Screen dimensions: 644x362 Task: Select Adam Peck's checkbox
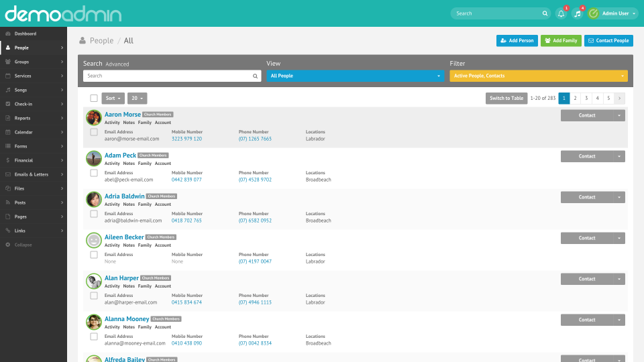(x=94, y=173)
